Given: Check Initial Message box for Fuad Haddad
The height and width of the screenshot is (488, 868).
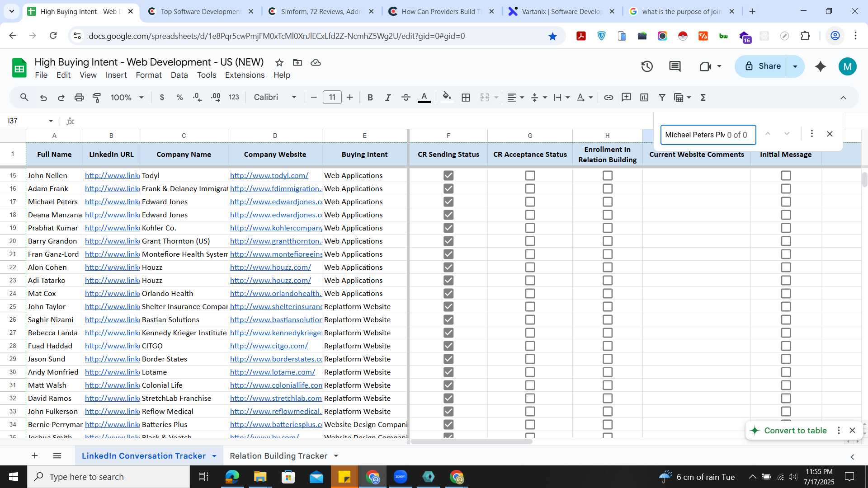Looking at the screenshot, I should [x=786, y=346].
